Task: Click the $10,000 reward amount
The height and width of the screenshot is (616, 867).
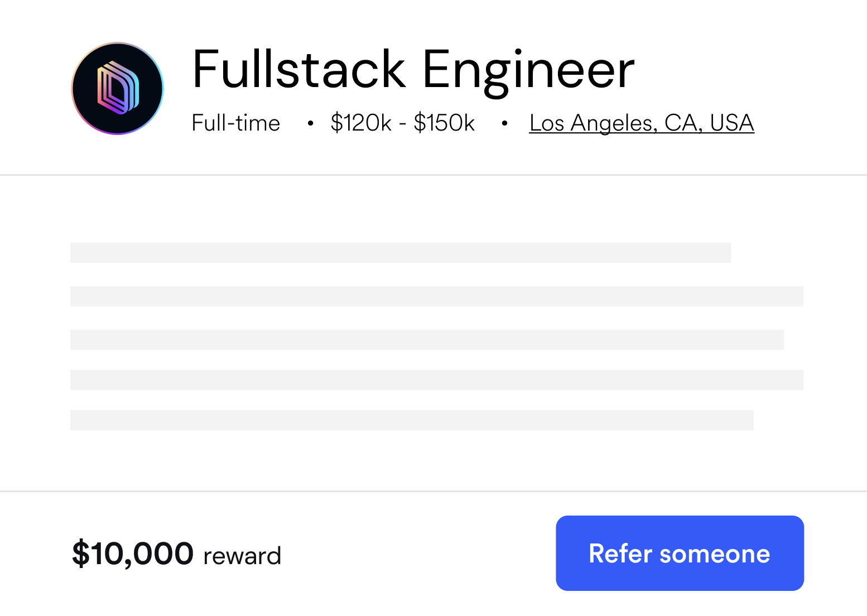Action: [x=133, y=553]
